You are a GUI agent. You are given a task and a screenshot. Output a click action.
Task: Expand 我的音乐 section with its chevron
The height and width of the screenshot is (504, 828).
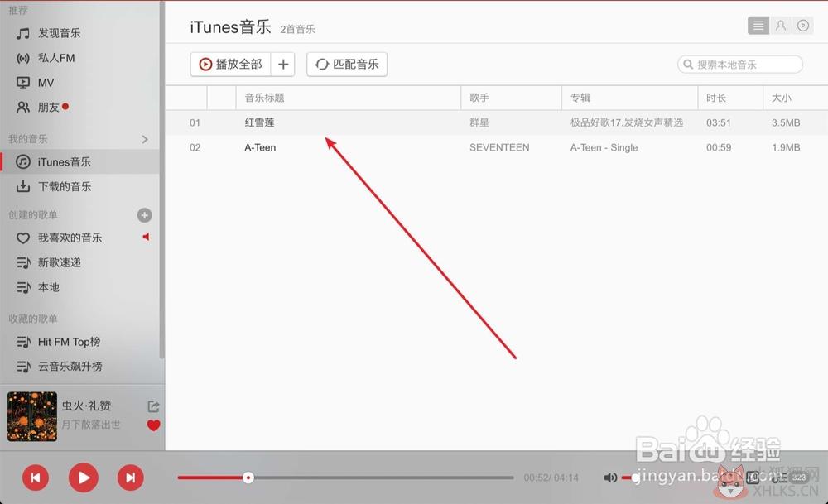tap(145, 139)
